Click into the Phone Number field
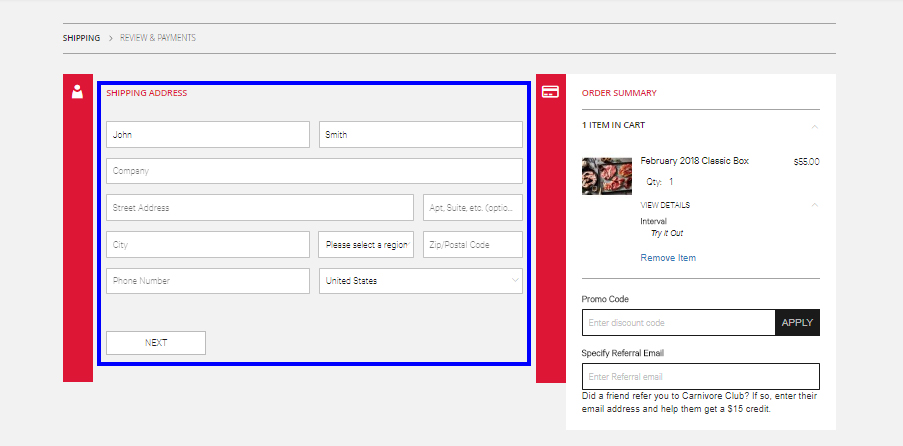Viewport: 903px width, 446px height. point(208,281)
